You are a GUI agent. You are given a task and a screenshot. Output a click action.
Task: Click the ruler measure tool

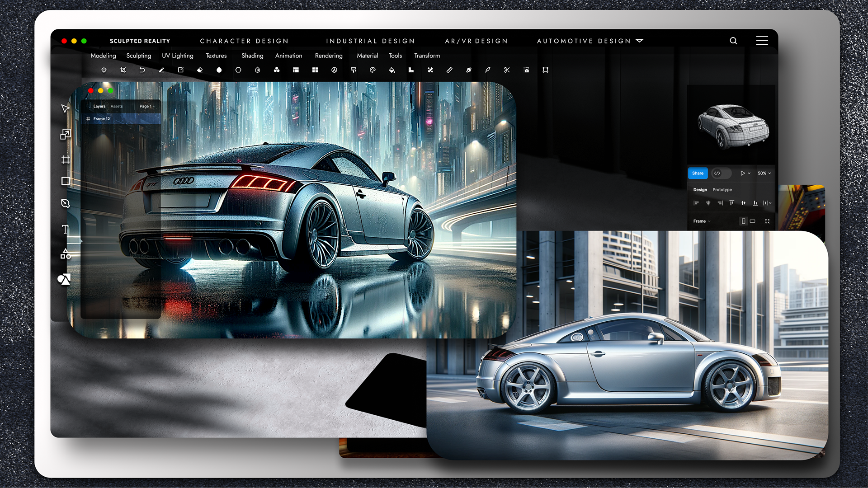point(449,70)
